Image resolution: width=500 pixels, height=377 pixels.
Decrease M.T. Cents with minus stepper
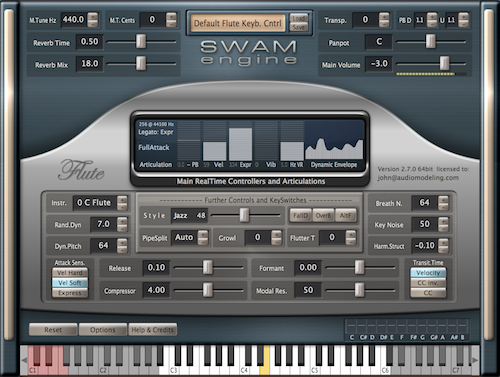[x=171, y=23]
